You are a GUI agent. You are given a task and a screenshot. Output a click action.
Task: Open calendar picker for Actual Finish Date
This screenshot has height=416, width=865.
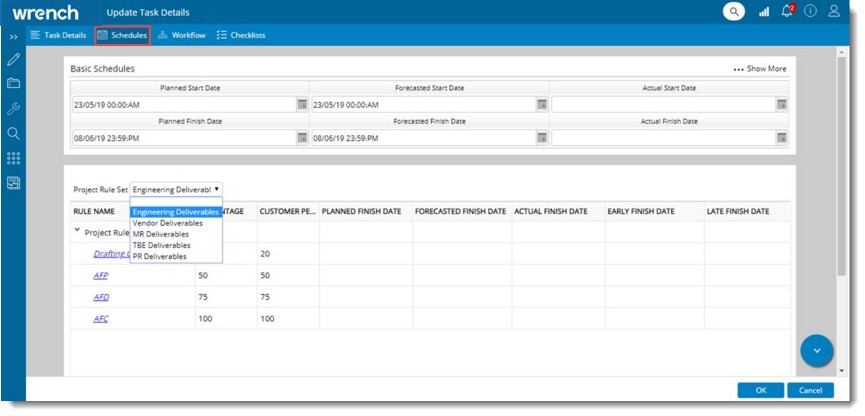click(x=781, y=138)
